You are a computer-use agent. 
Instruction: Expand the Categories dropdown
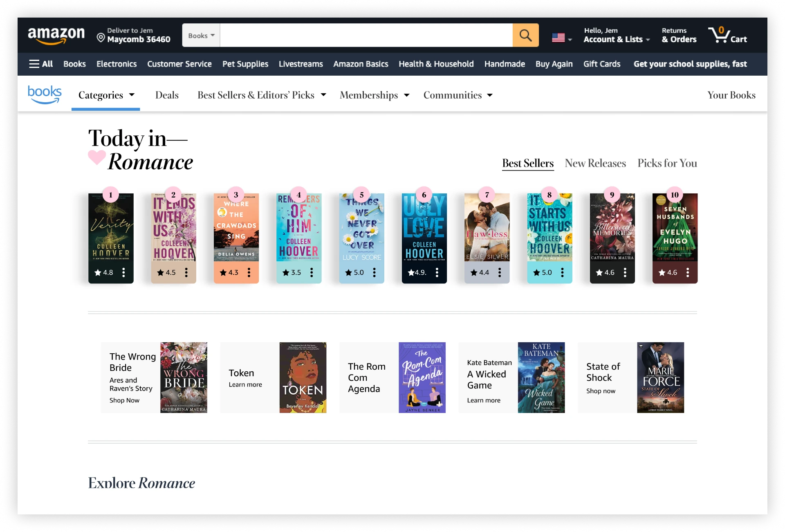(106, 95)
